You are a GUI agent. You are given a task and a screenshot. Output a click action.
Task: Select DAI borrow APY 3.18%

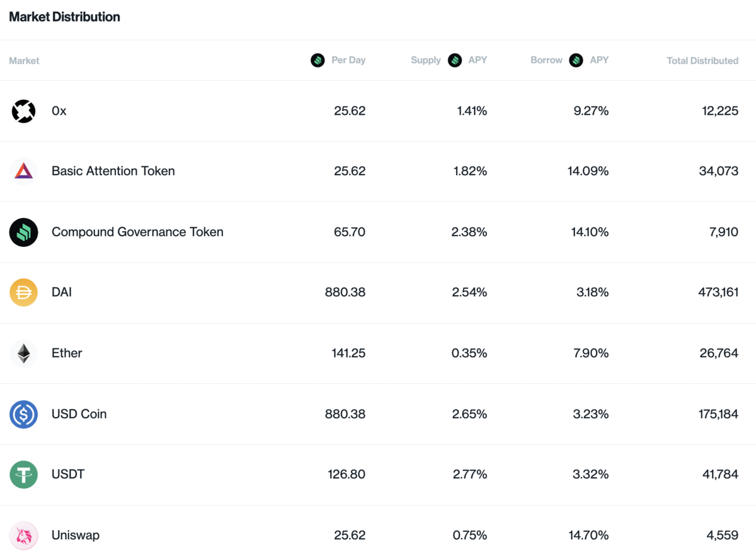tap(593, 292)
